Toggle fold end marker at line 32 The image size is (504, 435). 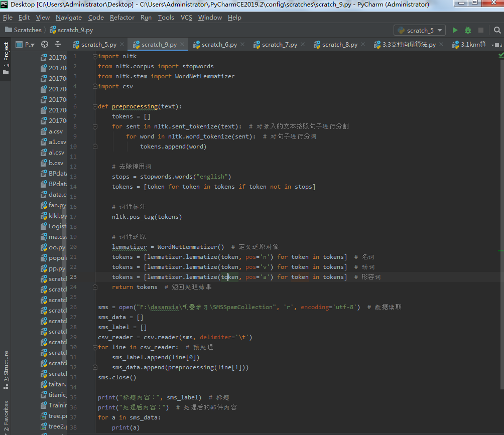click(x=95, y=367)
